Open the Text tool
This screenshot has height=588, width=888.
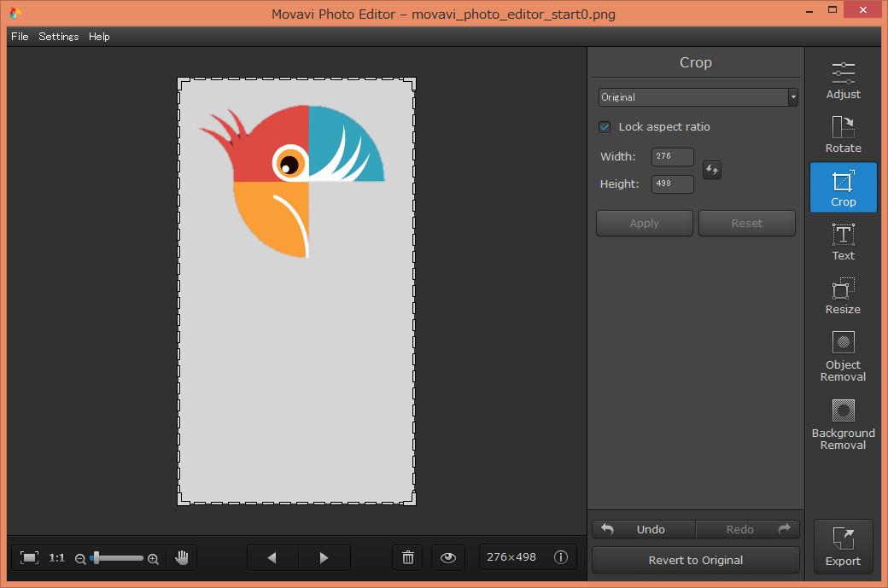pos(843,242)
